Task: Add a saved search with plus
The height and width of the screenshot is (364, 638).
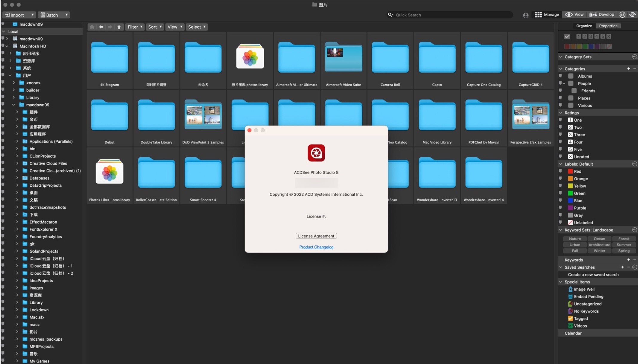Action: 622,267
